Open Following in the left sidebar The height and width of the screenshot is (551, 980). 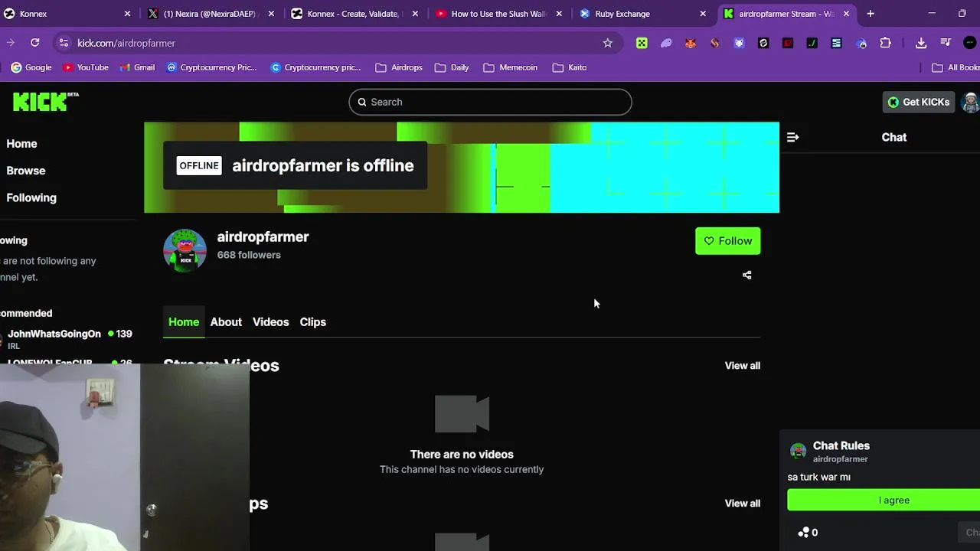(x=31, y=197)
